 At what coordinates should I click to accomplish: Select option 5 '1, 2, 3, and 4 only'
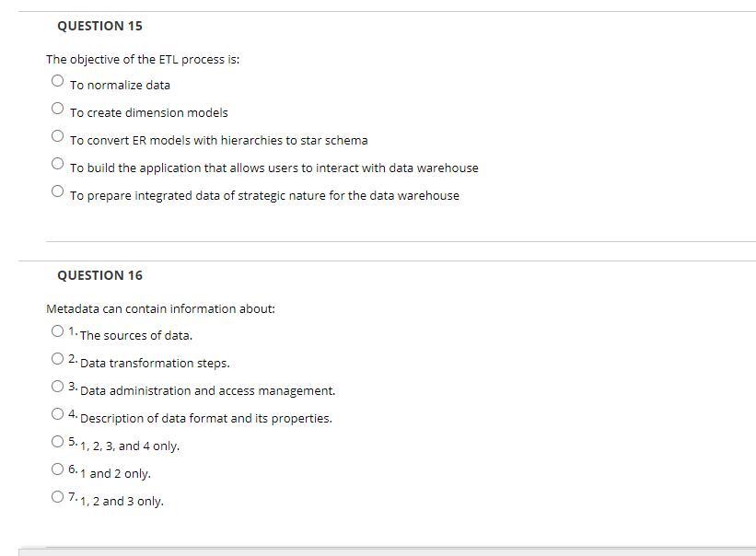[x=57, y=440]
